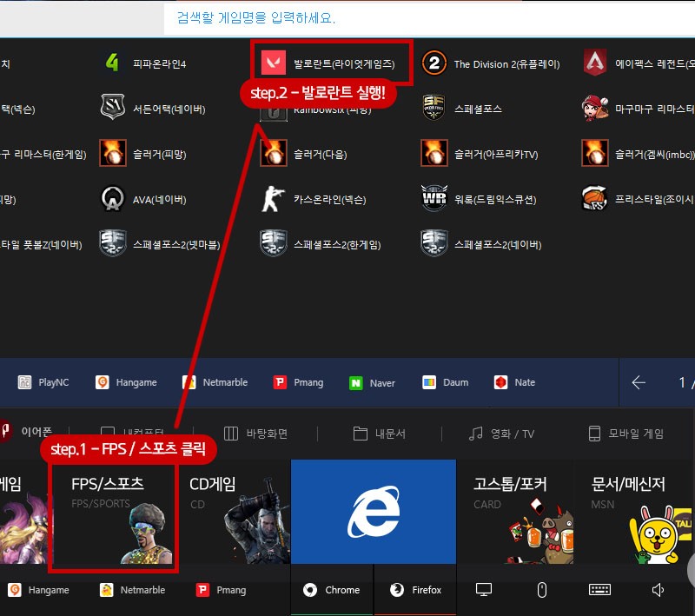695x616 pixels.
Task: Launch Chrome browser button
Action: 332,590
